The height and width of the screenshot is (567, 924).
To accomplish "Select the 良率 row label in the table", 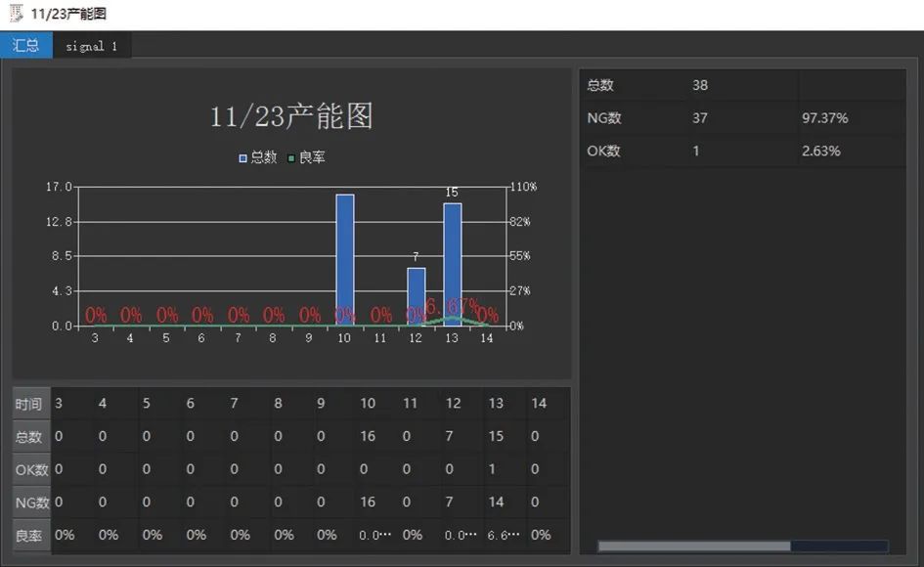I will point(28,536).
